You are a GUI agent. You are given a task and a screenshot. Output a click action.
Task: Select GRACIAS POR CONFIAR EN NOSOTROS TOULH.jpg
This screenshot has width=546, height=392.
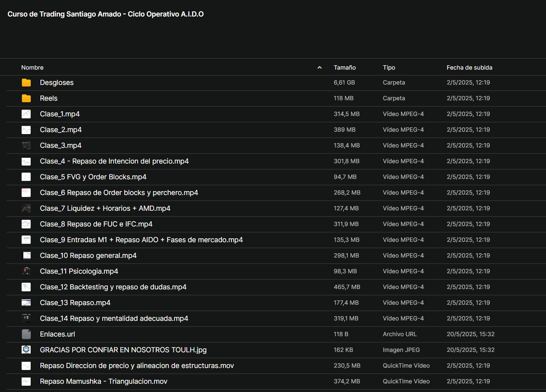click(x=123, y=350)
